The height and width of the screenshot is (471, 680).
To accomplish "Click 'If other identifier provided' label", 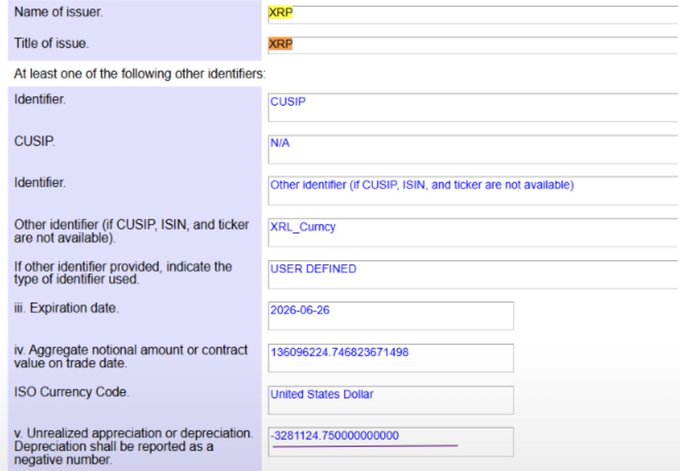I will point(123,273).
